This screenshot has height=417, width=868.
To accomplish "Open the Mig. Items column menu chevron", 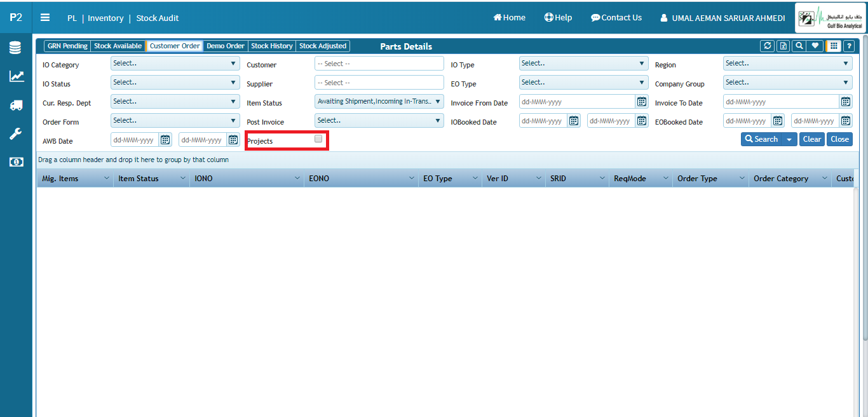I will tap(106, 179).
